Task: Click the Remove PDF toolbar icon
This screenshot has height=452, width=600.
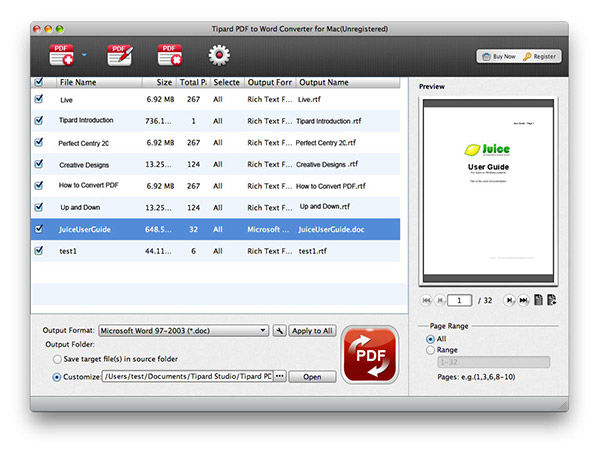Action: click(170, 55)
